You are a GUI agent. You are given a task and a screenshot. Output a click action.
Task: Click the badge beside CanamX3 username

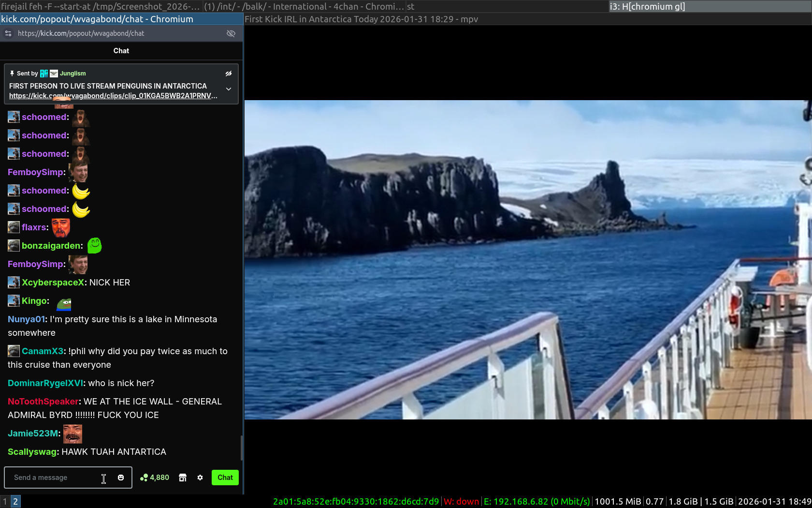tap(14, 351)
